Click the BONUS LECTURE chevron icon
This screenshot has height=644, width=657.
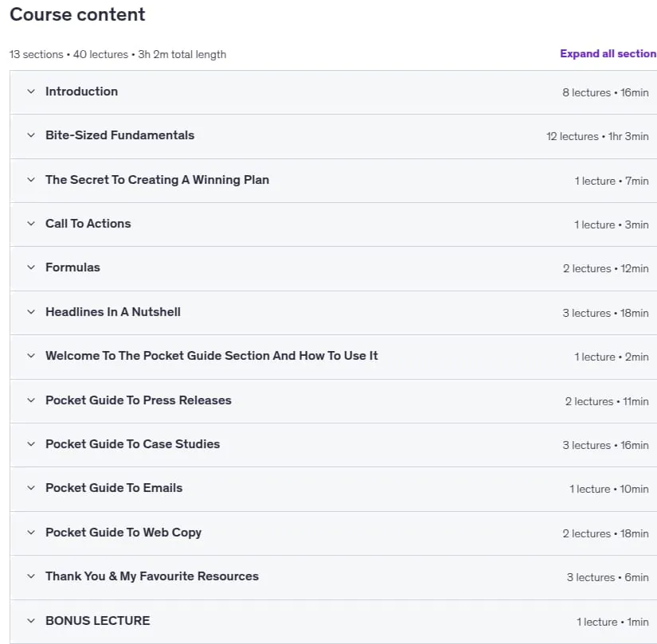point(31,621)
